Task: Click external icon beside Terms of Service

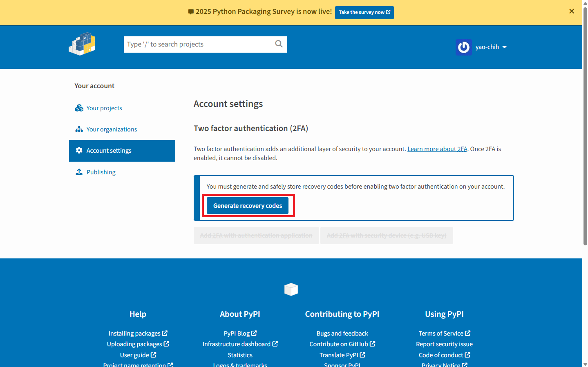Action: (x=467, y=333)
